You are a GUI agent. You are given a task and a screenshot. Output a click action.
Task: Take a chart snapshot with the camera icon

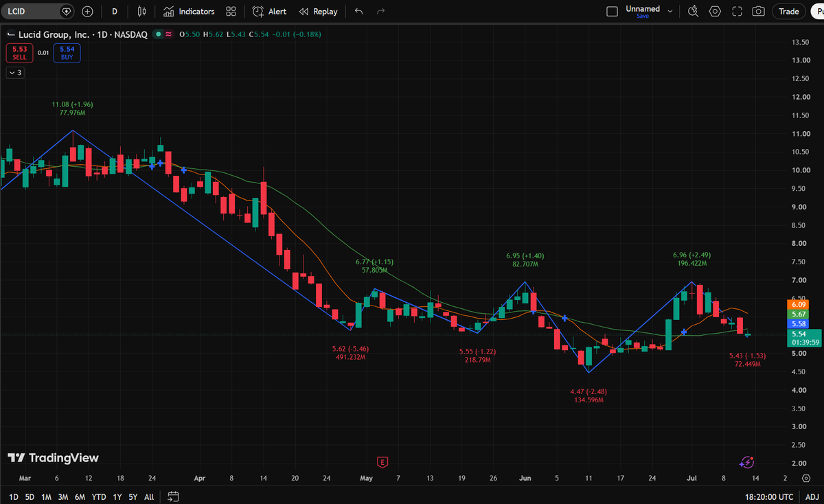click(x=758, y=11)
